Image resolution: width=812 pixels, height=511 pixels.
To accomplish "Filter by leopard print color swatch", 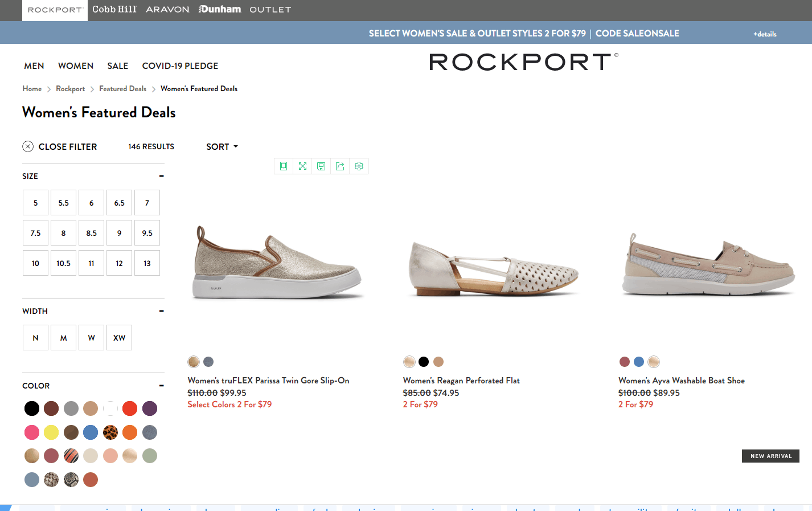I will point(110,432).
